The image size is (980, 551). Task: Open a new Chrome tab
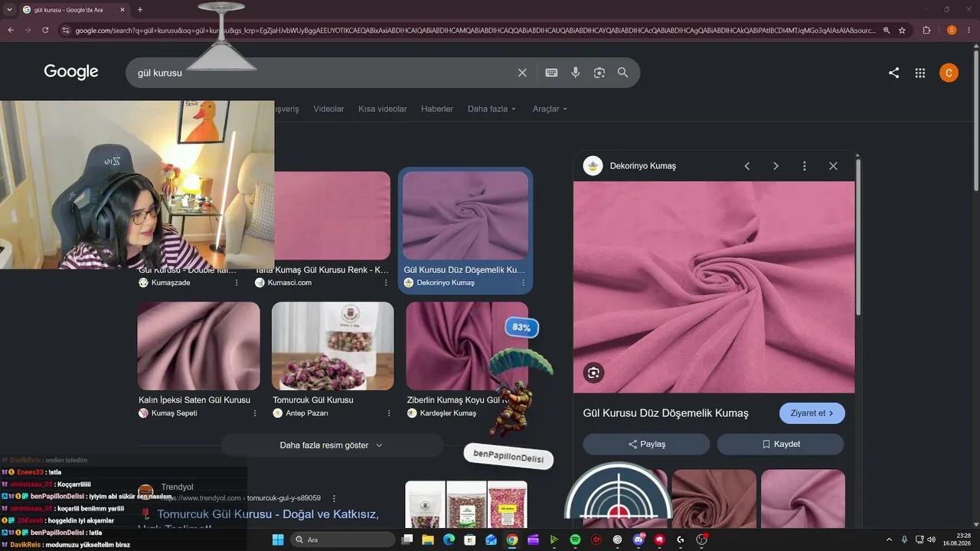139,10
